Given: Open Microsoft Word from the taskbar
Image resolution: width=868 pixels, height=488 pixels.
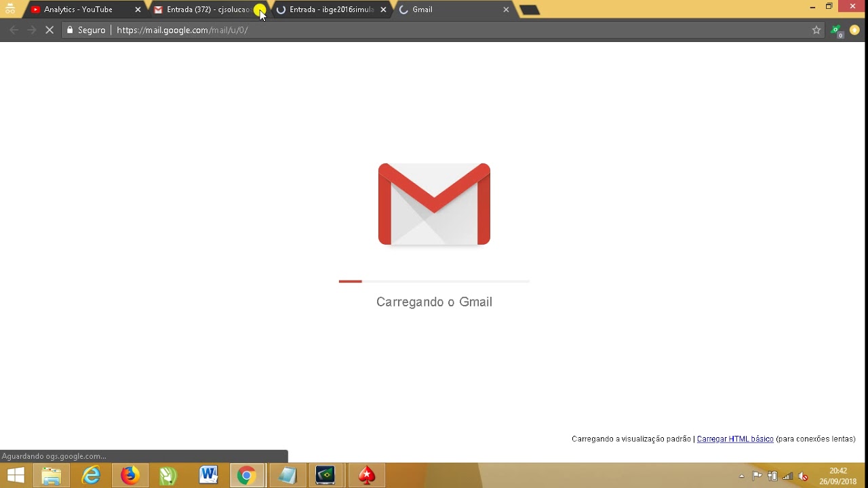Looking at the screenshot, I should [x=208, y=476].
